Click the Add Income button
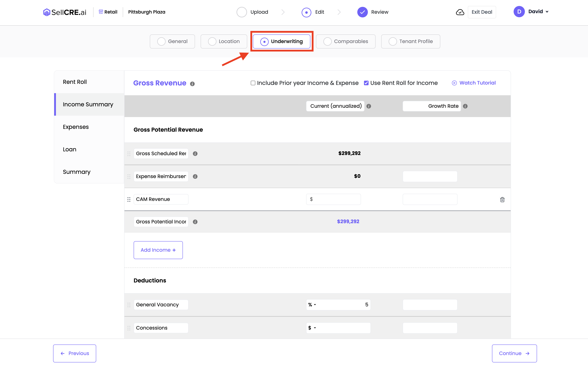This screenshot has height=367, width=588. pos(158,250)
